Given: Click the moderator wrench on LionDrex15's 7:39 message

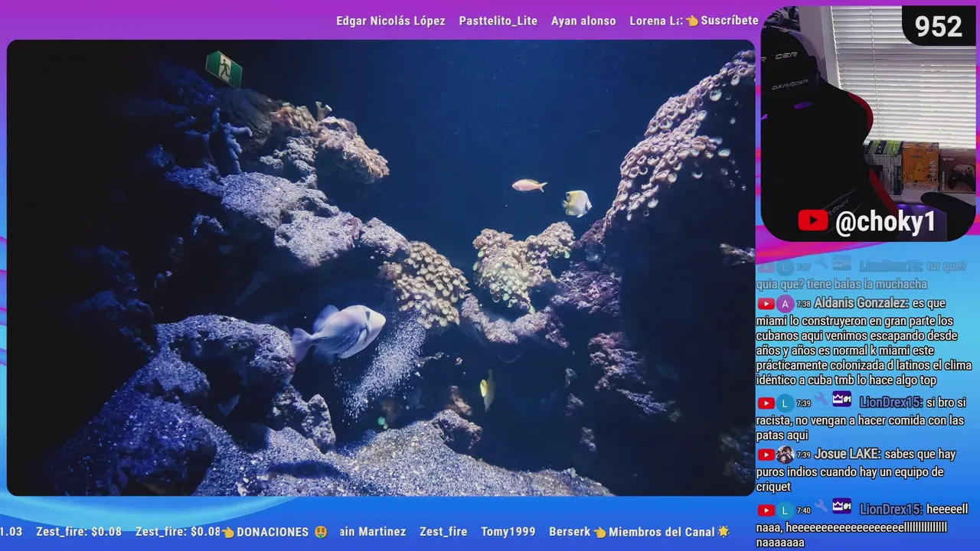Looking at the screenshot, I should point(822,399).
